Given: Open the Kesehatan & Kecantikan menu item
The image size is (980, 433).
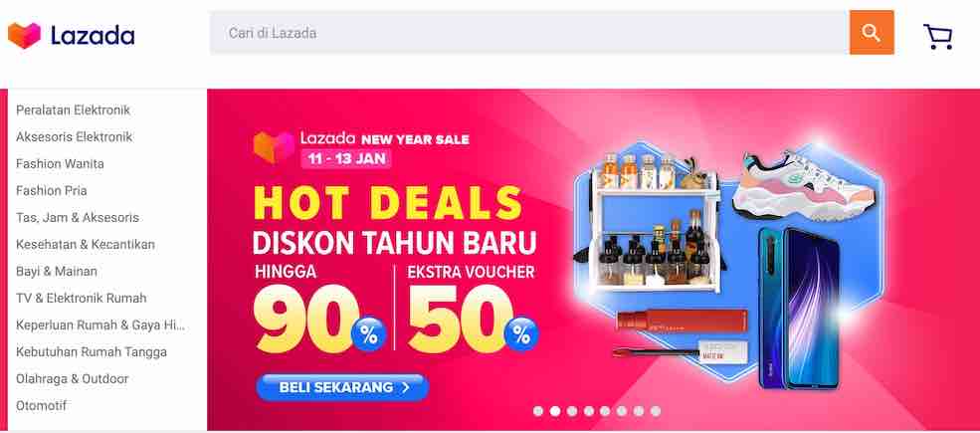Looking at the screenshot, I should (86, 245).
